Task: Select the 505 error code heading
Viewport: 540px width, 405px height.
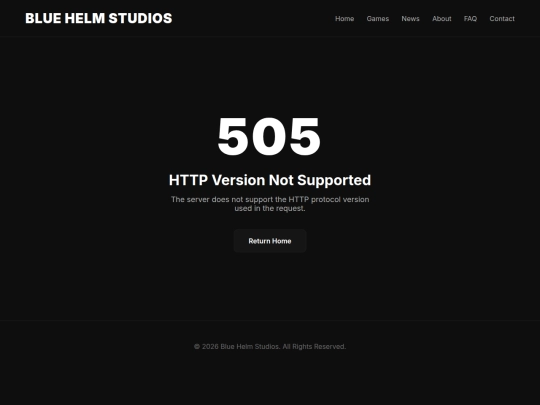Action: [x=269, y=137]
